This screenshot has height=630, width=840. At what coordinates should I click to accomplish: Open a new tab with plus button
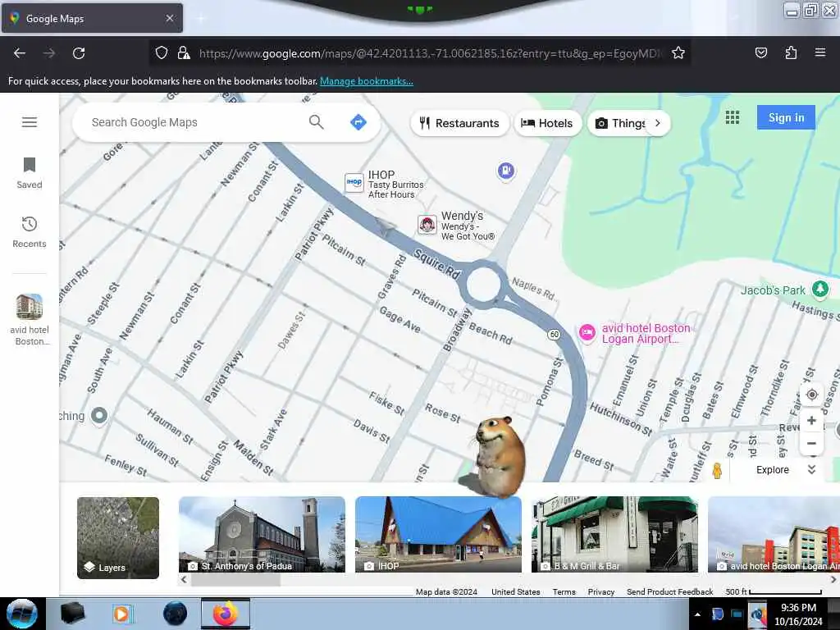coord(201,19)
